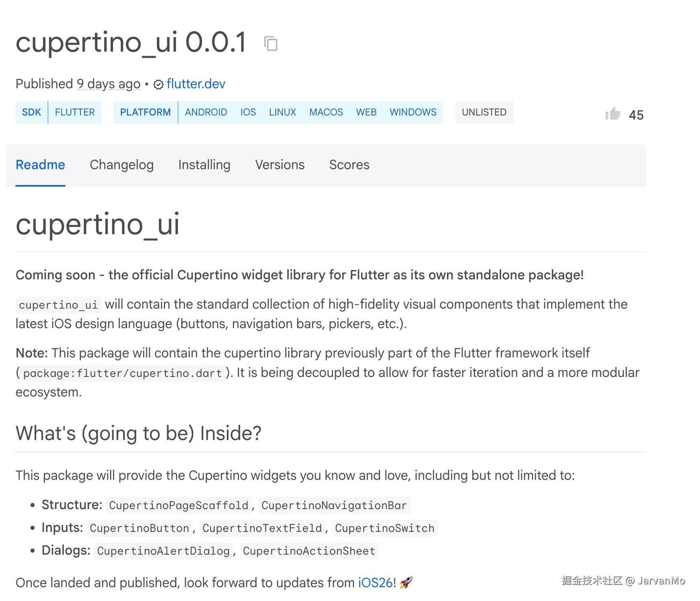This screenshot has height=601, width=700.
Task: Click the PLATFORM tag label
Action: pos(145,112)
